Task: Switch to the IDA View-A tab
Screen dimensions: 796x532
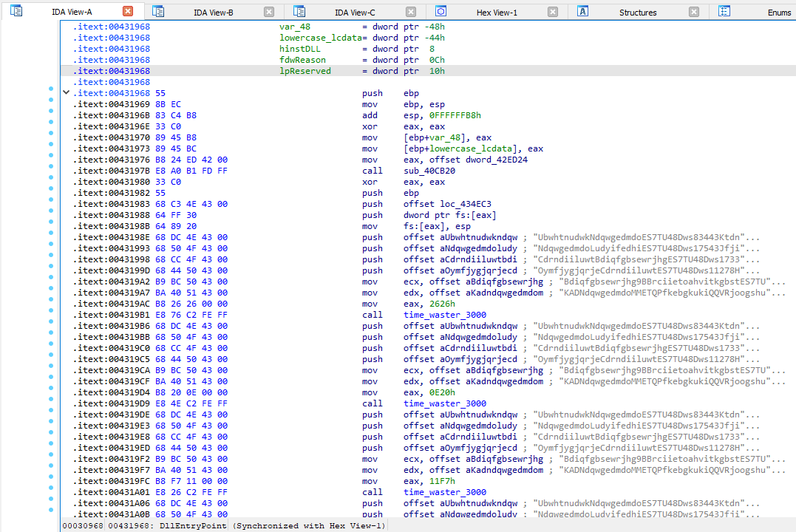Action: [x=72, y=12]
